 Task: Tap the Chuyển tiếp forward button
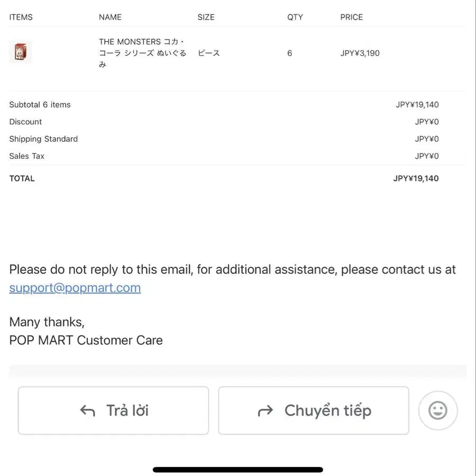point(314,410)
